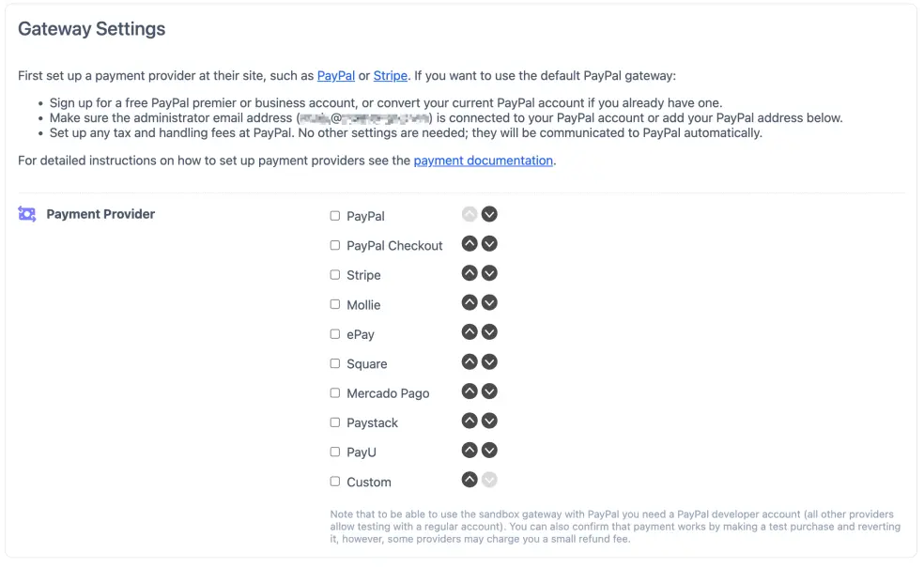
Task: Click the Payment Provider money icon
Action: point(26,214)
